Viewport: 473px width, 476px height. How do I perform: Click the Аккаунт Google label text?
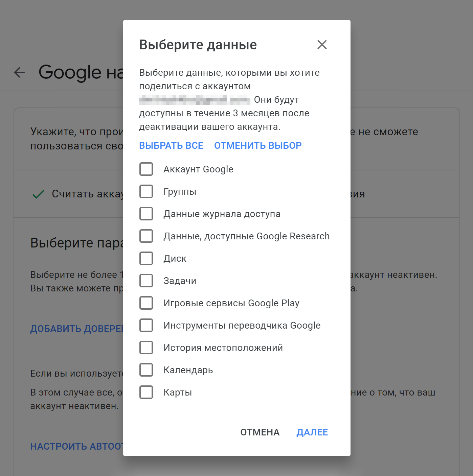198,169
